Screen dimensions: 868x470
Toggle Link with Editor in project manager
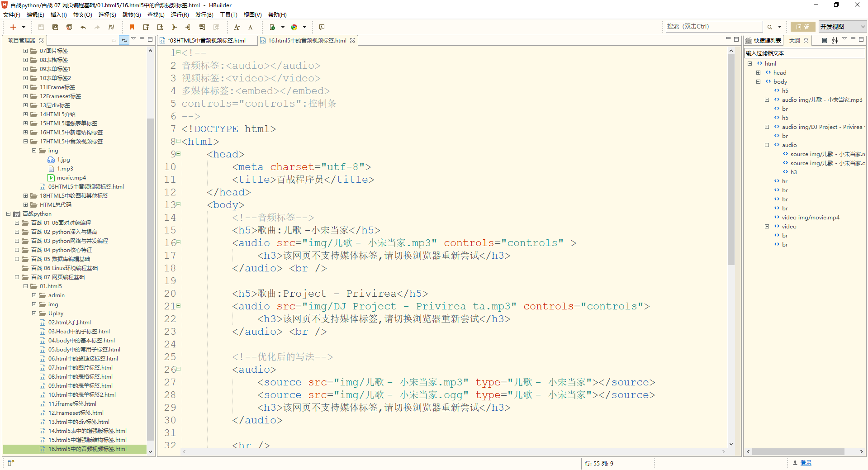point(124,40)
